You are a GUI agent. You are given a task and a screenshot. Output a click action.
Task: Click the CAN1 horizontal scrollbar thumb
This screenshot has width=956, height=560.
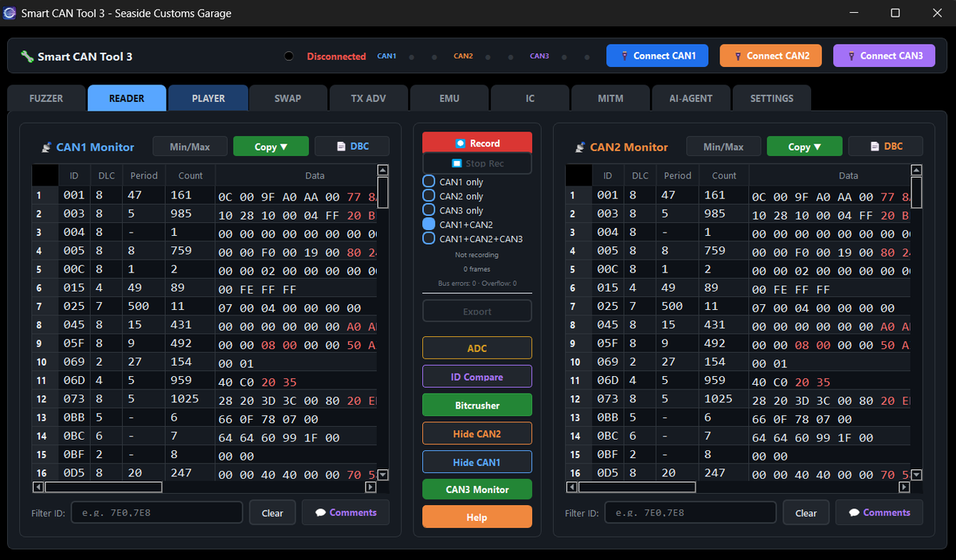tap(104, 487)
